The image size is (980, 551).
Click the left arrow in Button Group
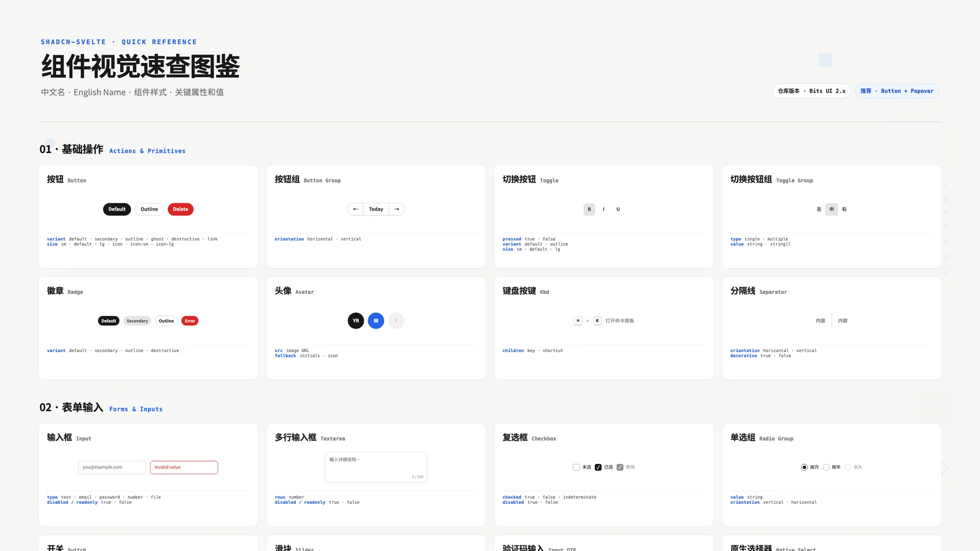click(x=355, y=209)
